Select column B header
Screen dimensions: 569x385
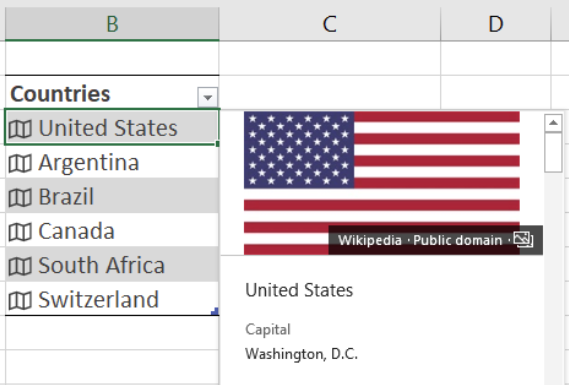coord(112,24)
